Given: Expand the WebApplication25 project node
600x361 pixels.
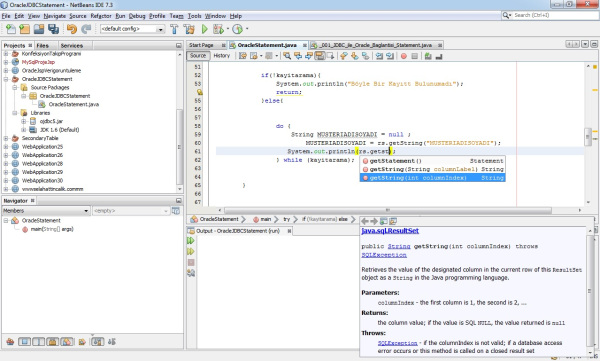Looking at the screenshot, I should point(6,147).
